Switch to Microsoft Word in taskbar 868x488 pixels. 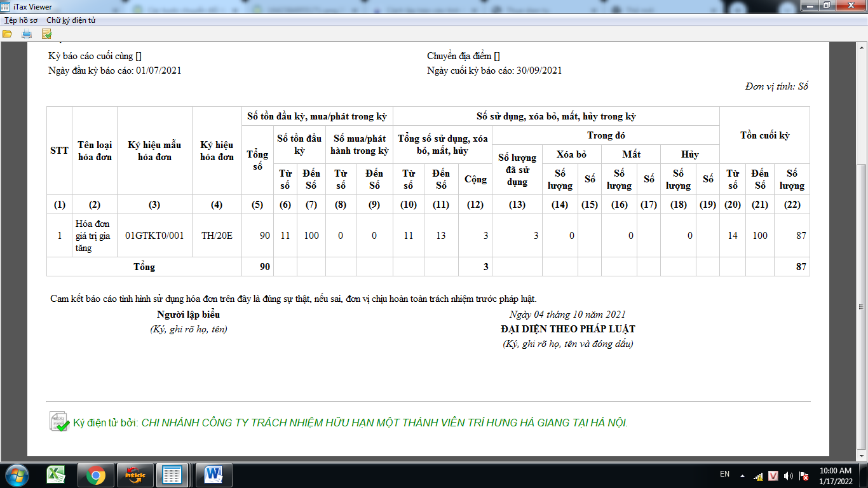pos(214,475)
